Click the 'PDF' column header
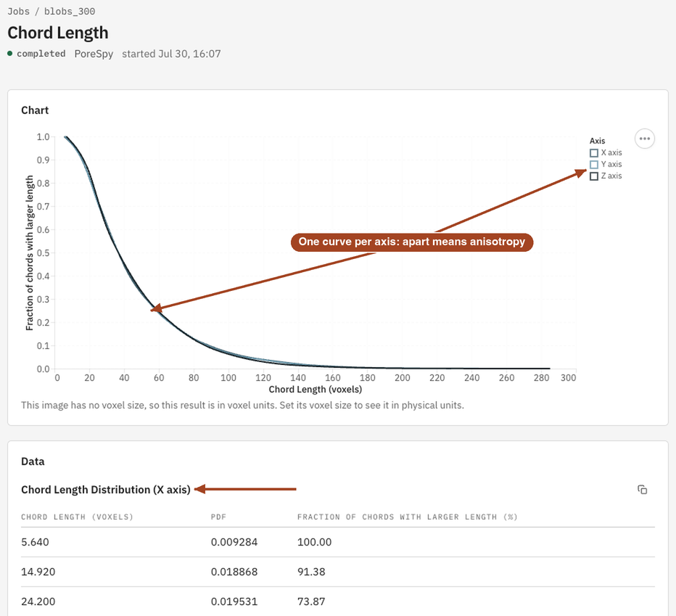Screen dimensions: 676x616 point(218,517)
